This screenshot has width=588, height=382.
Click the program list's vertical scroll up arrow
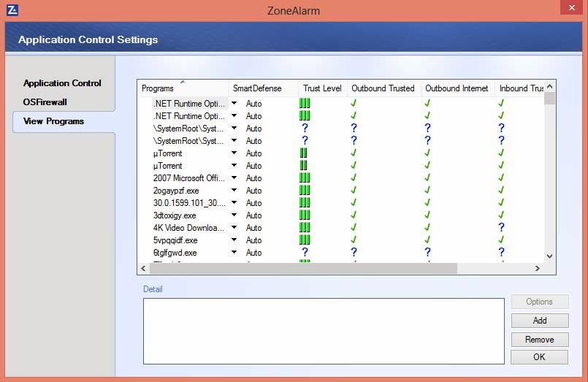pyautogui.click(x=550, y=87)
